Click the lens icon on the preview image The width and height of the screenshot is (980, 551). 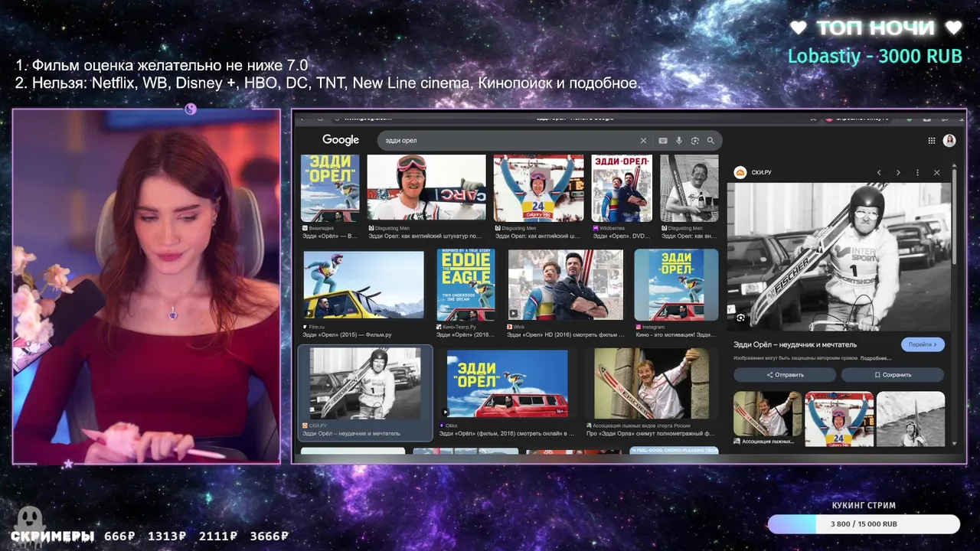pyautogui.click(x=740, y=318)
